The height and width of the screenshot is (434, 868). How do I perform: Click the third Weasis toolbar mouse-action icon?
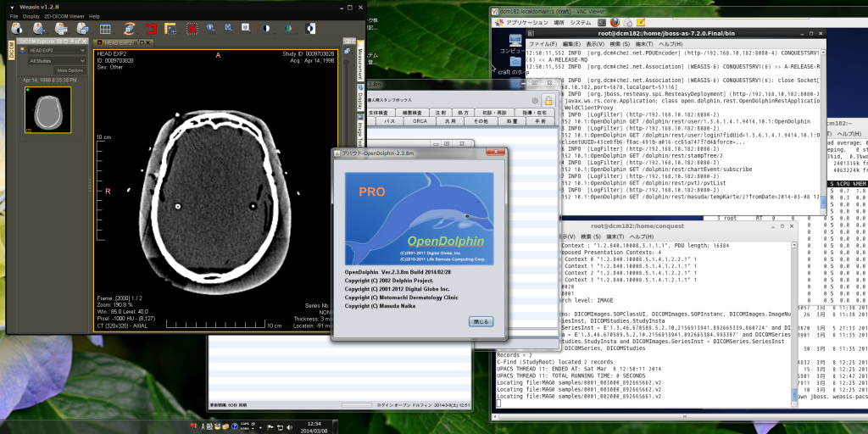coord(61,28)
